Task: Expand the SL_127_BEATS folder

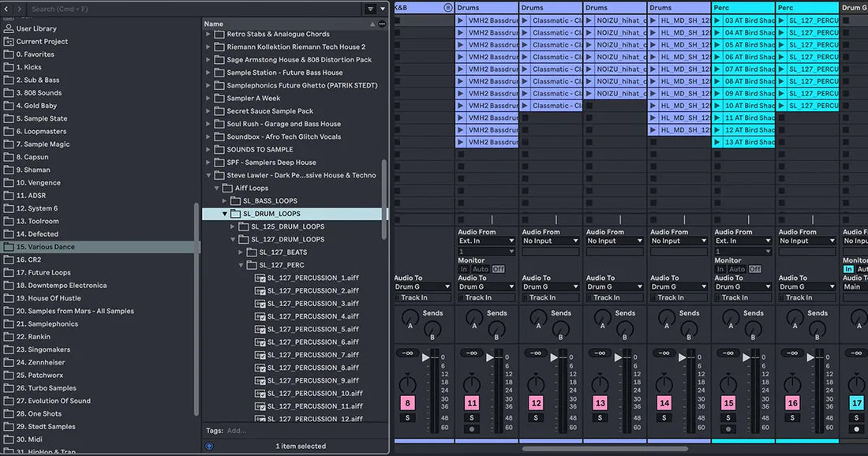Action: (240, 252)
